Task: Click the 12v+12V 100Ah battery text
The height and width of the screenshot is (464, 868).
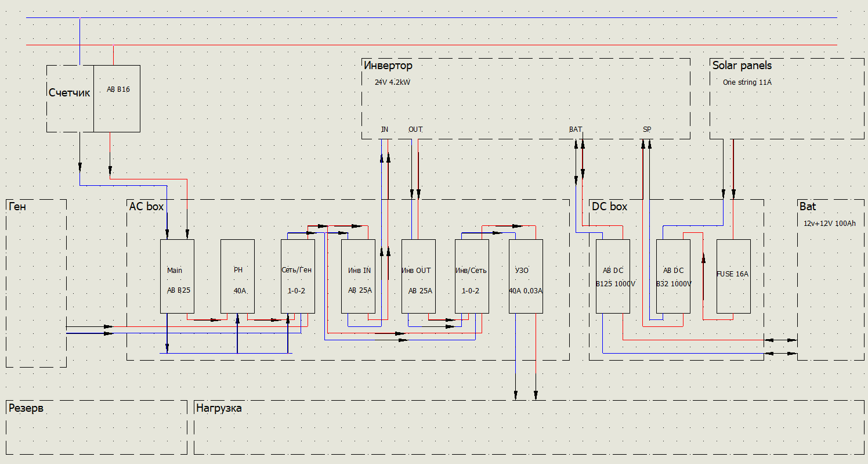Action: pyautogui.click(x=830, y=224)
